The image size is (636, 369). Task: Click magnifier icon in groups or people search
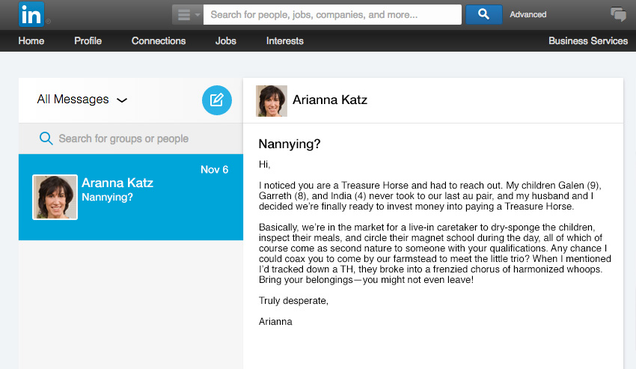tap(46, 138)
